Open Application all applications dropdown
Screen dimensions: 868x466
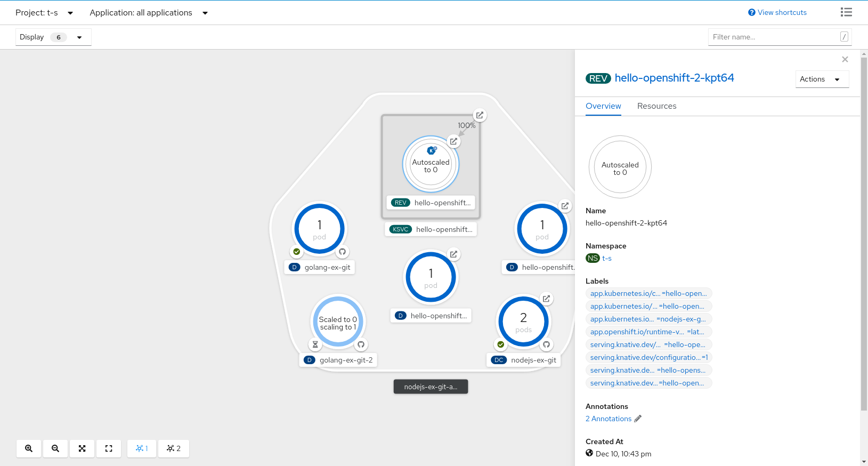(x=149, y=13)
